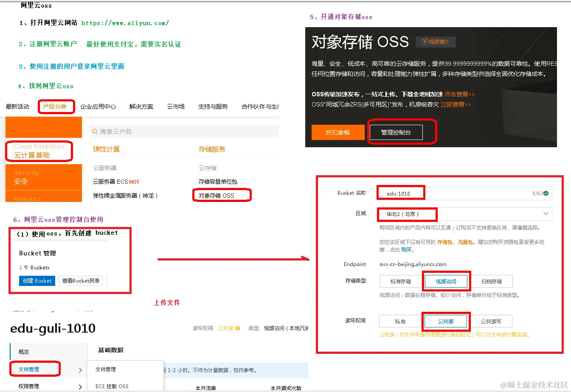The height and width of the screenshot is (392, 571).
Task: Open 支持与服务 navigation item
Action: pos(213,106)
